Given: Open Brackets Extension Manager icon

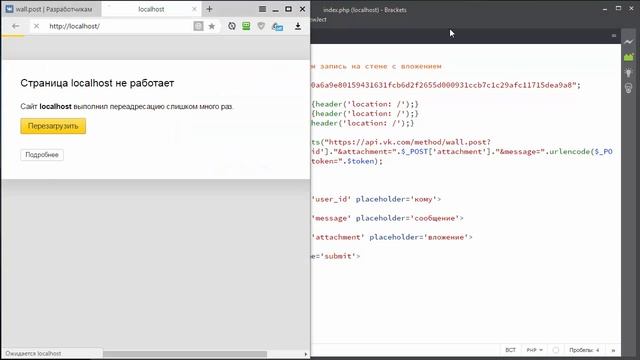Looking at the screenshot, I should 629,57.
